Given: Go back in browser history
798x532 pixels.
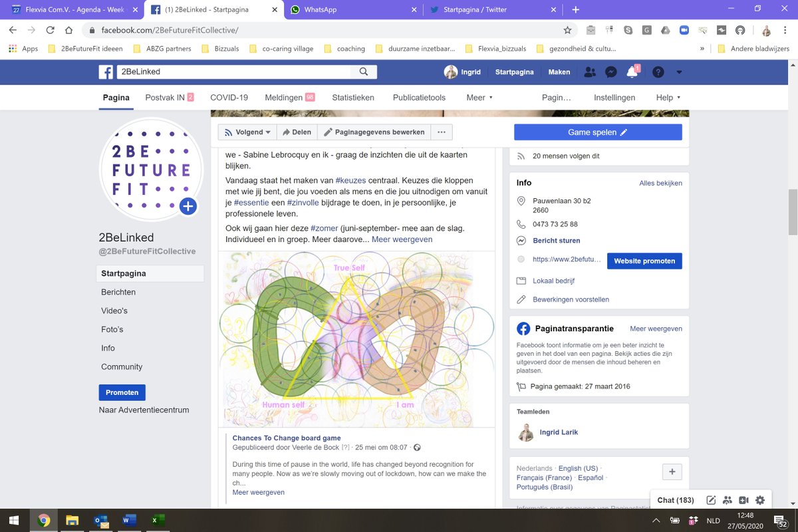Looking at the screenshot, I should (13, 30).
